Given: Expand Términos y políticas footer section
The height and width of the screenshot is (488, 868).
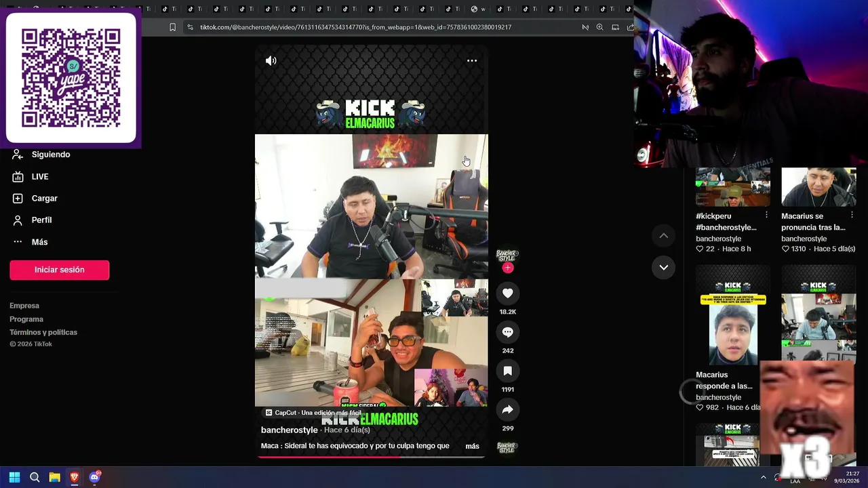Looking at the screenshot, I should [x=43, y=332].
